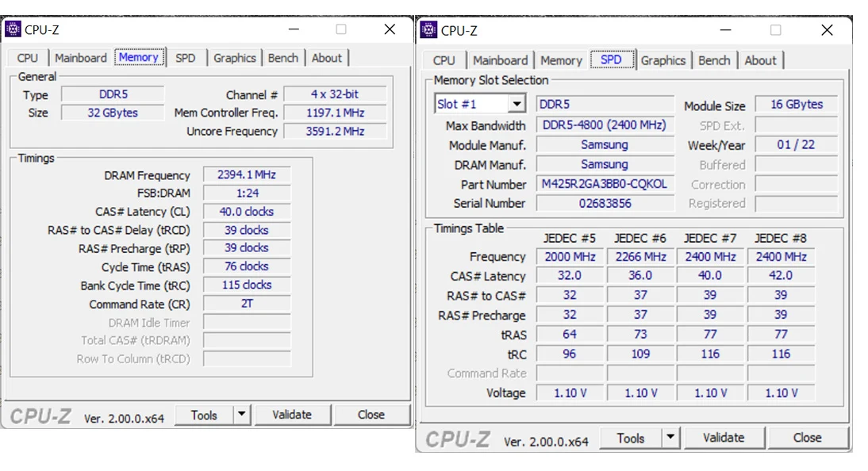Click the Samsung Part Number field
The height and width of the screenshot is (471, 868).
coord(605,184)
